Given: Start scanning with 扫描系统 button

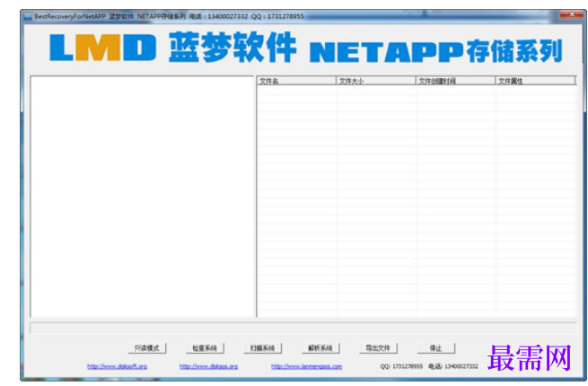Looking at the screenshot, I should coord(262,348).
